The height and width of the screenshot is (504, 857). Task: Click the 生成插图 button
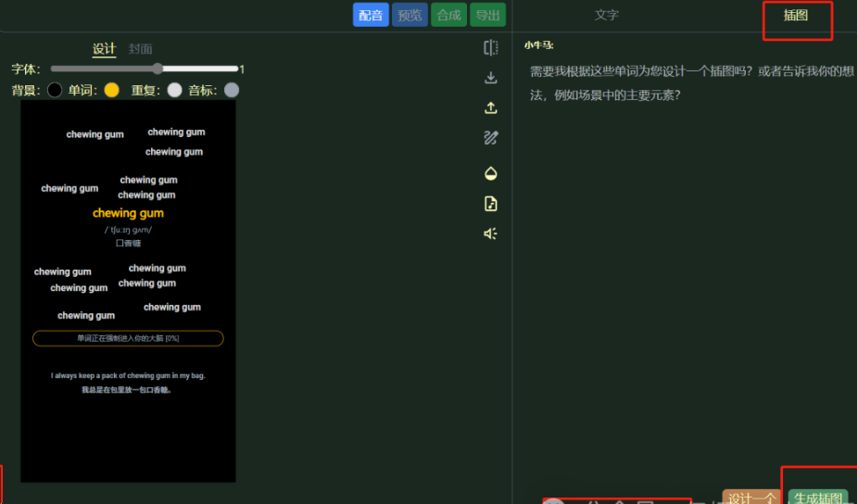pyautogui.click(x=818, y=498)
